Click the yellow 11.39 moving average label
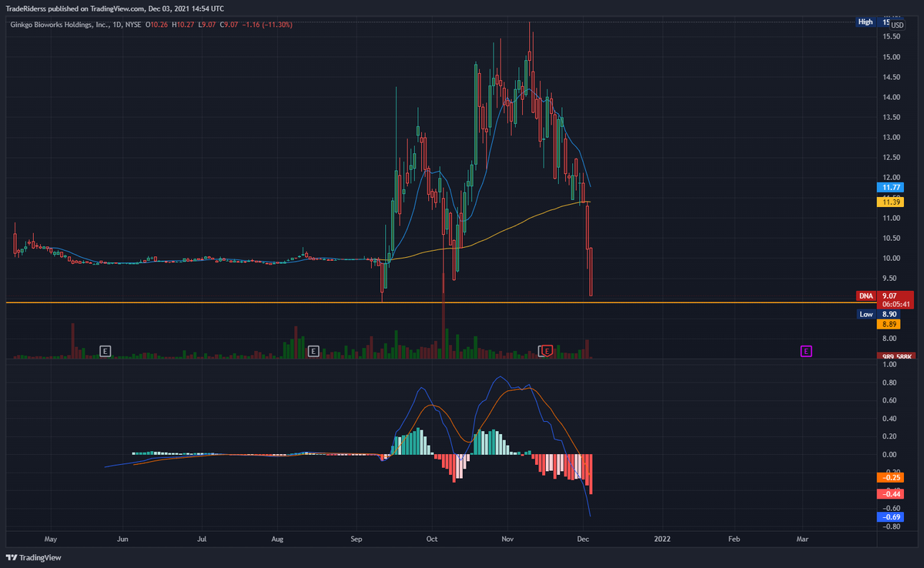The image size is (924, 568). point(892,202)
